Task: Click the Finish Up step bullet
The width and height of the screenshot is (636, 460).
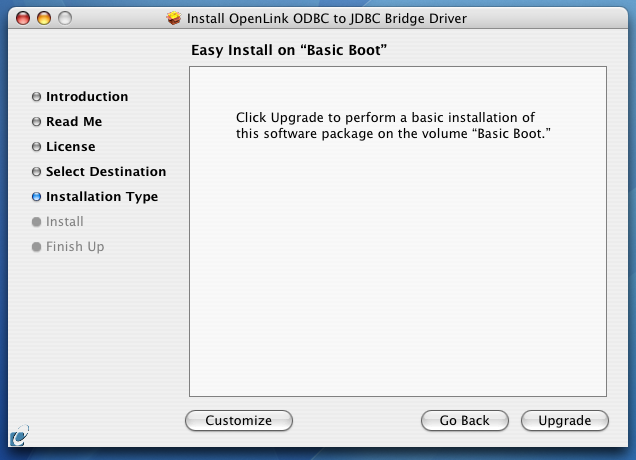Action: click(37, 247)
